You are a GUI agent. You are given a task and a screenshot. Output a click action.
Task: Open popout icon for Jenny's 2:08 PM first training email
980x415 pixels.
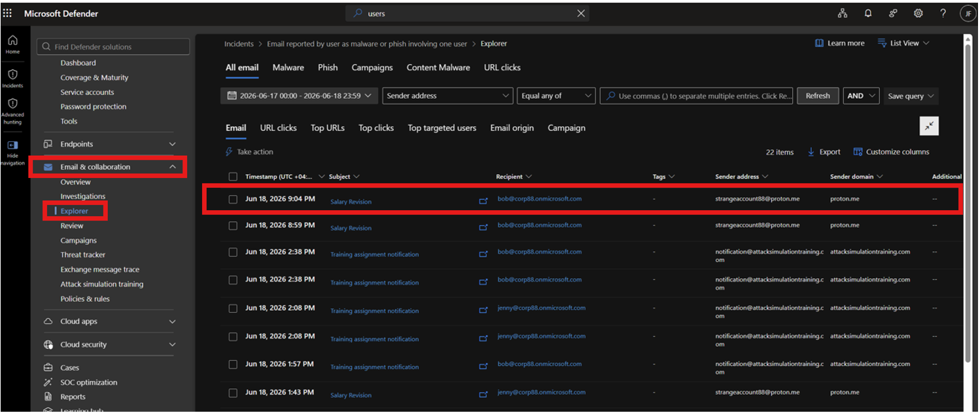tap(483, 310)
